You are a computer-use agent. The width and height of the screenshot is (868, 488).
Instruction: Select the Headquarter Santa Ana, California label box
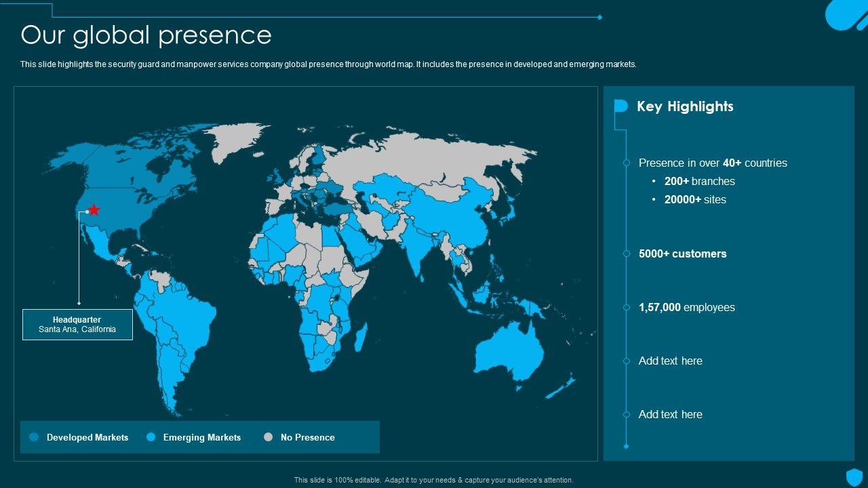click(x=77, y=325)
